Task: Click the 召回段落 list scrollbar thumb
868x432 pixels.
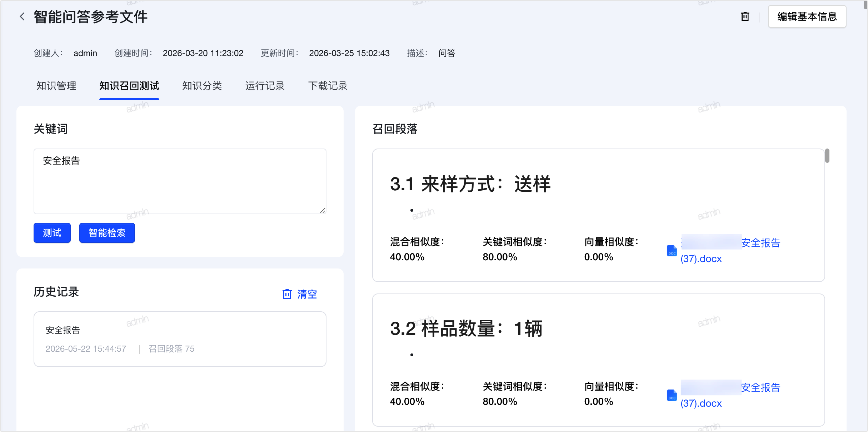Action: tap(827, 156)
